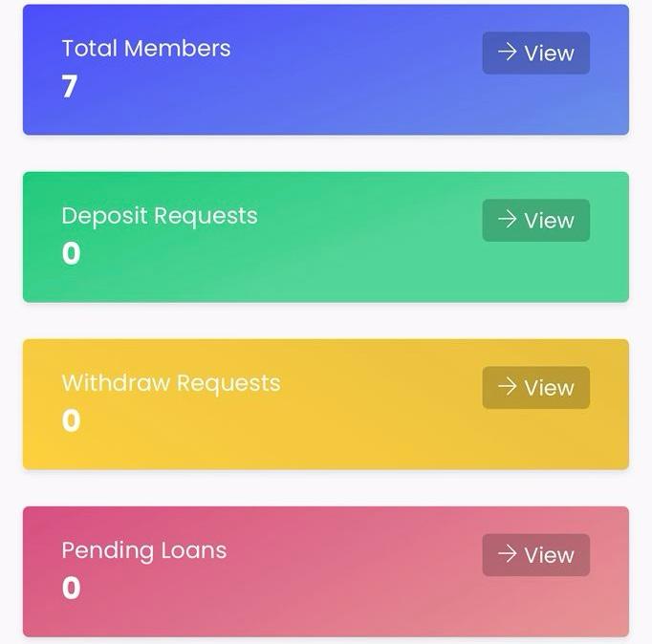Click the Deposit Requests heading
652x644 pixels.
(x=160, y=216)
